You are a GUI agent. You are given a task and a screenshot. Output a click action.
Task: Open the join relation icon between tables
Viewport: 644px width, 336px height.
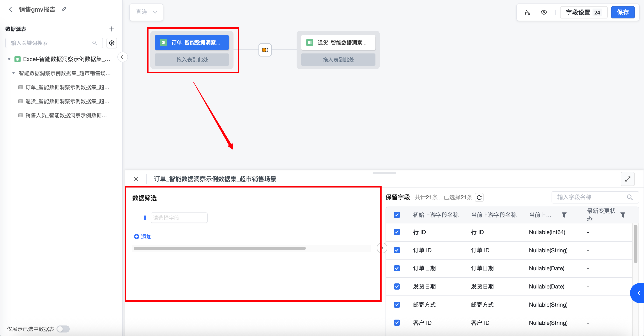pyautogui.click(x=265, y=50)
